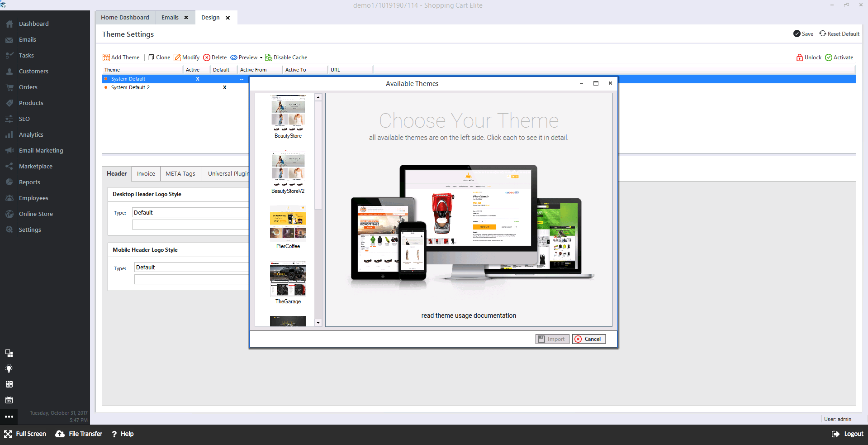This screenshot has width=868, height=445.
Task: Activate the selected theme
Action: pyautogui.click(x=839, y=57)
